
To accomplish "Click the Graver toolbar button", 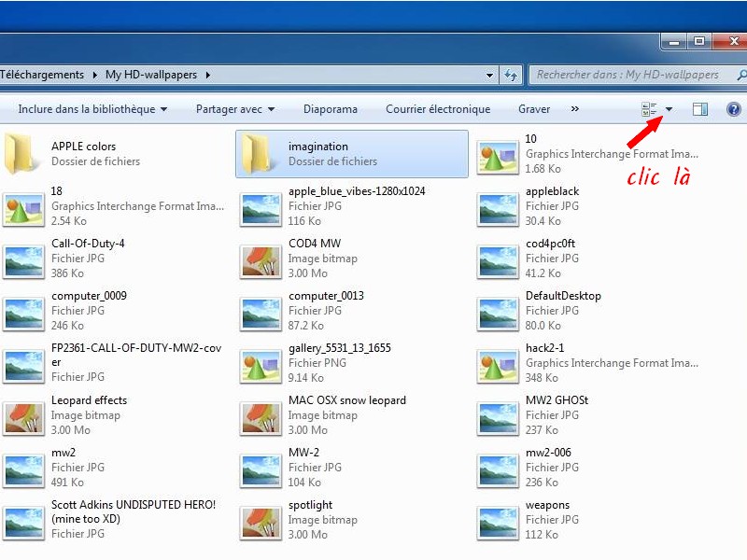I will pyautogui.click(x=534, y=109).
